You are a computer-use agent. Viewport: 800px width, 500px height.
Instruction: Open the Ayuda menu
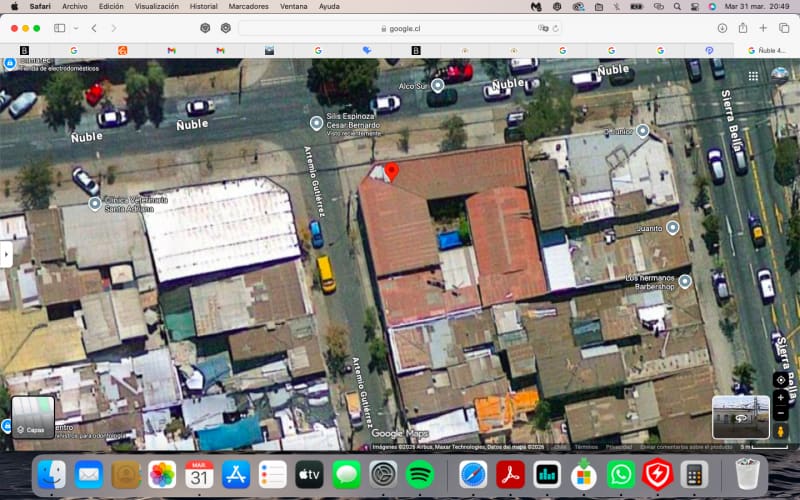(329, 6)
